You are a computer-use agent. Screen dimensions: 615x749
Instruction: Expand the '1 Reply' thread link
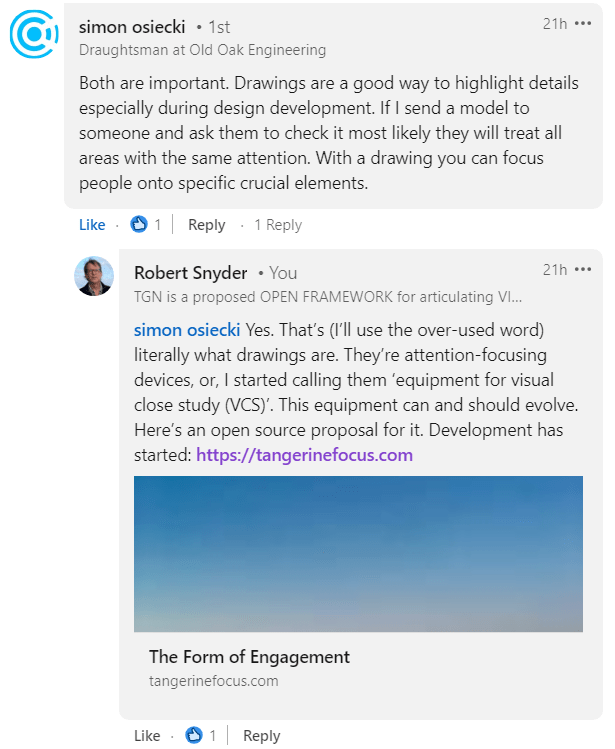coord(277,225)
